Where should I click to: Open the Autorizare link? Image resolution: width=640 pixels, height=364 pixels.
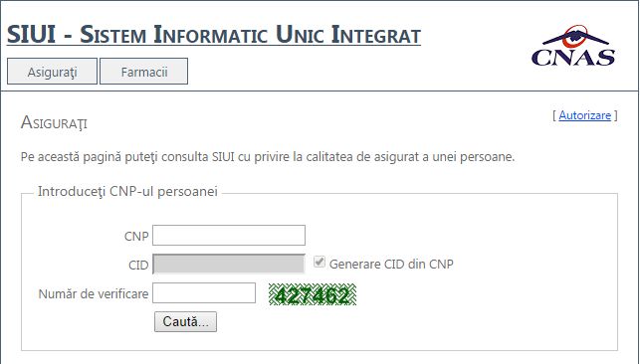pyautogui.click(x=585, y=115)
